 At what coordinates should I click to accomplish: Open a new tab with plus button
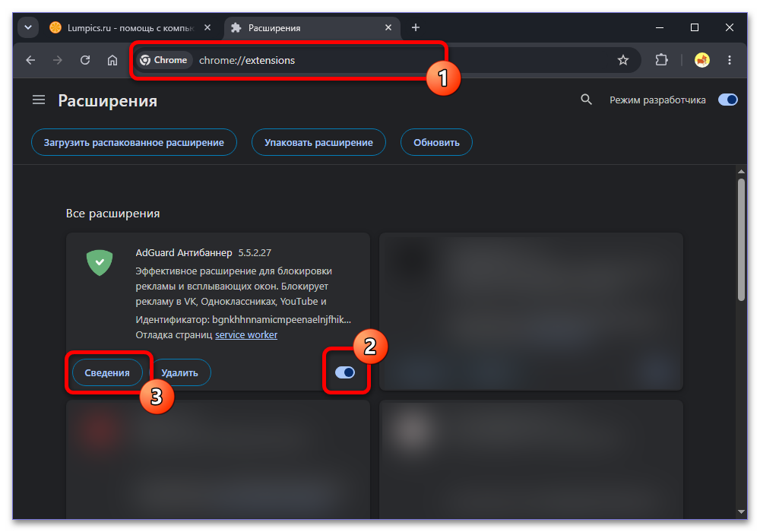point(416,27)
